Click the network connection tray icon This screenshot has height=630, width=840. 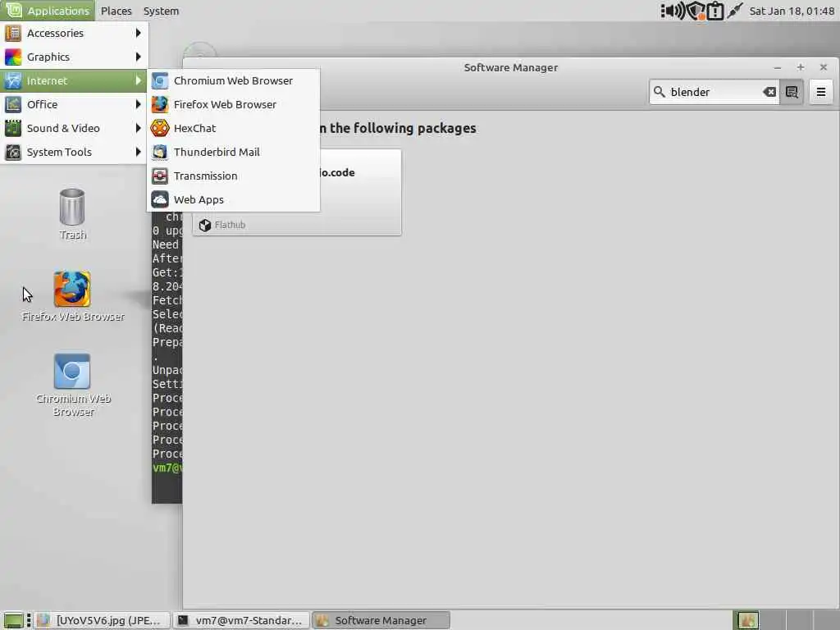[x=735, y=11]
